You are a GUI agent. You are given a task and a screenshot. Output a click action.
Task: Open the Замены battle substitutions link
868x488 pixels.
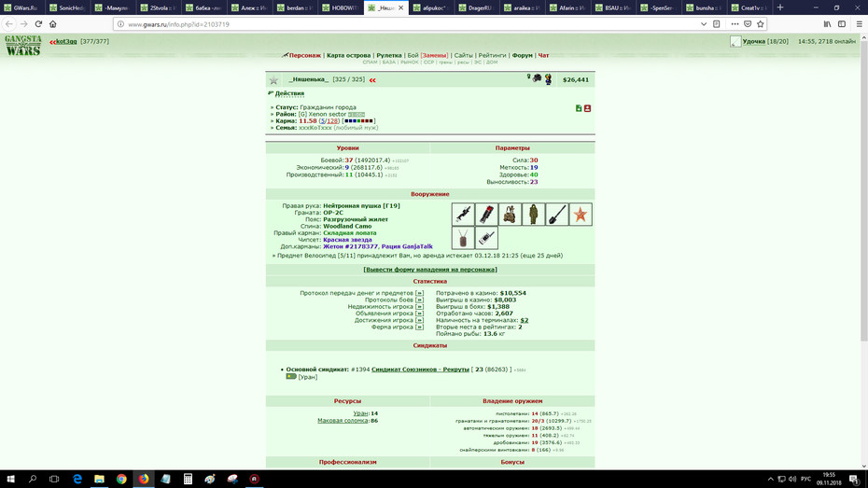pos(434,55)
